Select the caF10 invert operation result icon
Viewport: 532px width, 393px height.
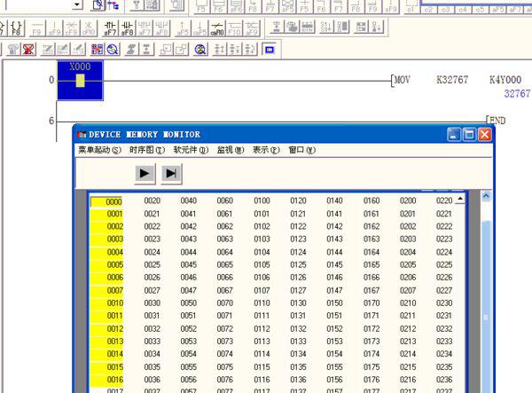pyautogui.click(x=217, y=28)
